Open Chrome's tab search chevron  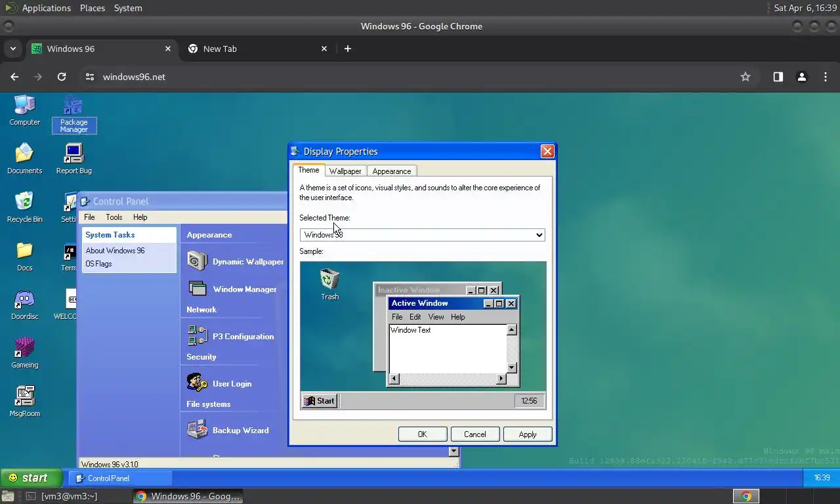point(12,49)
